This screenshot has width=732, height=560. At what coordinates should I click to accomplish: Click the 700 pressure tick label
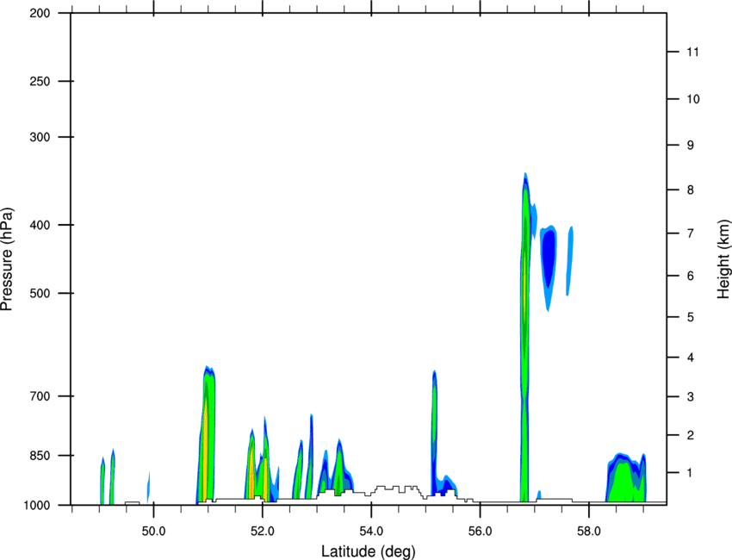tap(40, 396)
